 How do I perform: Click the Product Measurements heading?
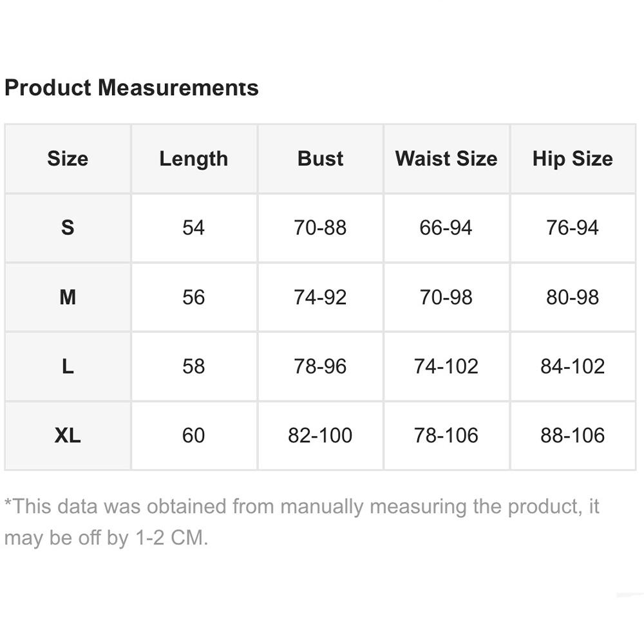131,88
